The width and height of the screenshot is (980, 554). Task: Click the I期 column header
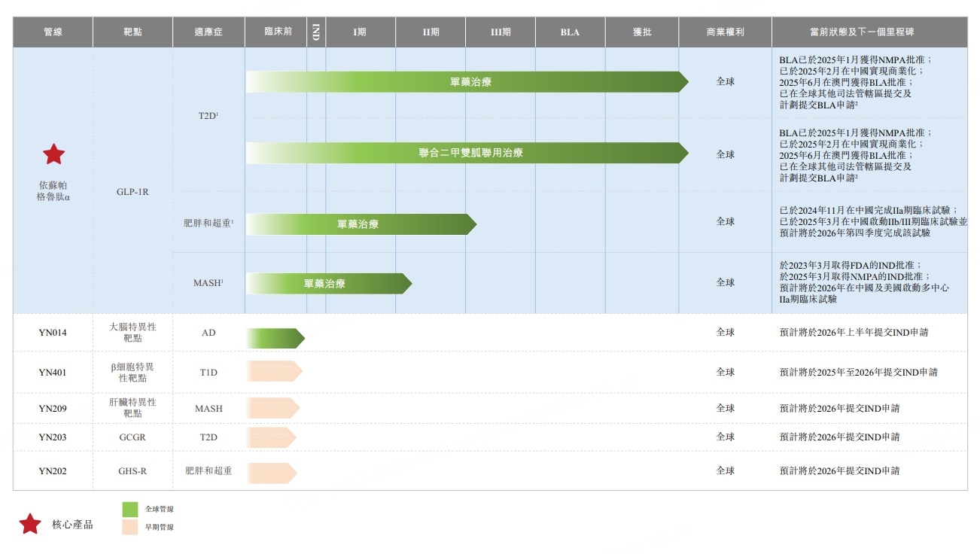click(361, 32)
